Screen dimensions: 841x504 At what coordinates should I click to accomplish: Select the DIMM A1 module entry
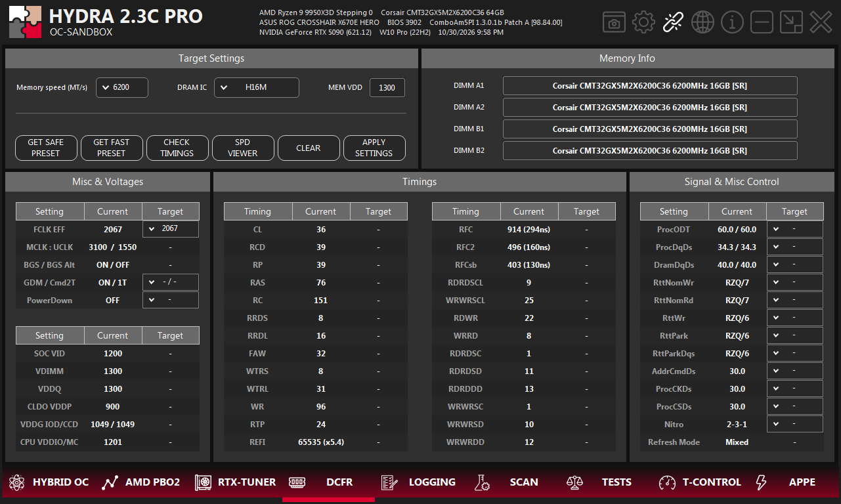650,85
